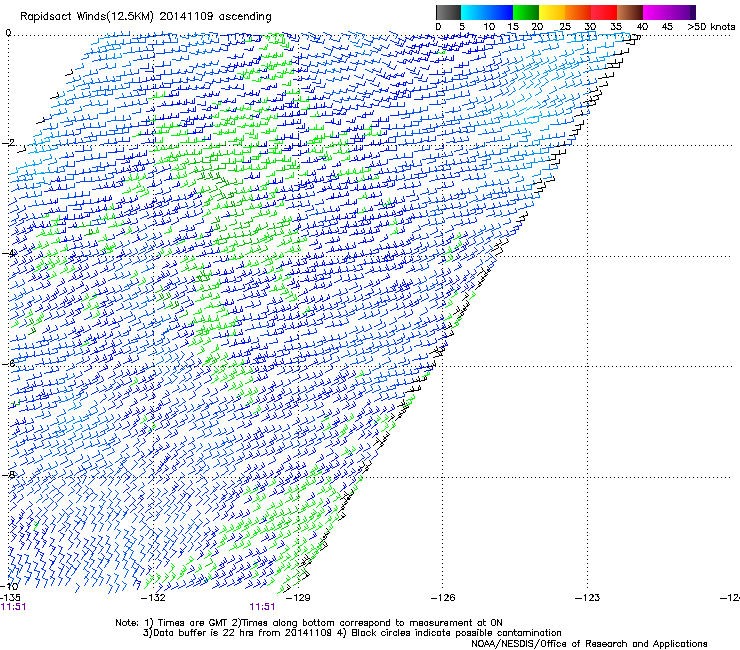Viewport: 740px width, 650px height.
Task: Click the latitude label '-2'
Action: click(8, 143)
